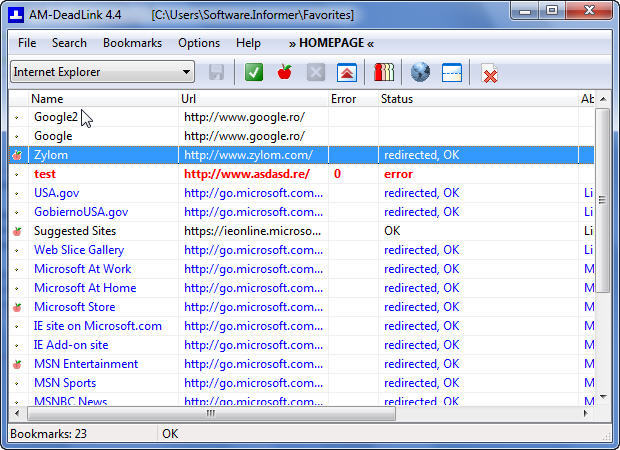Click redirected, OK status of USA.gov

point(422,193)
